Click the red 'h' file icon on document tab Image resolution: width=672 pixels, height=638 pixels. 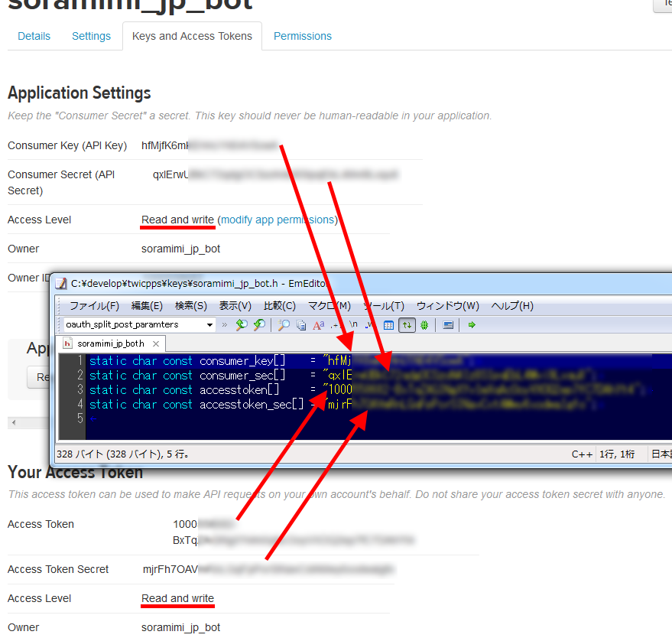pyautogui.click(x=67, y=343)
